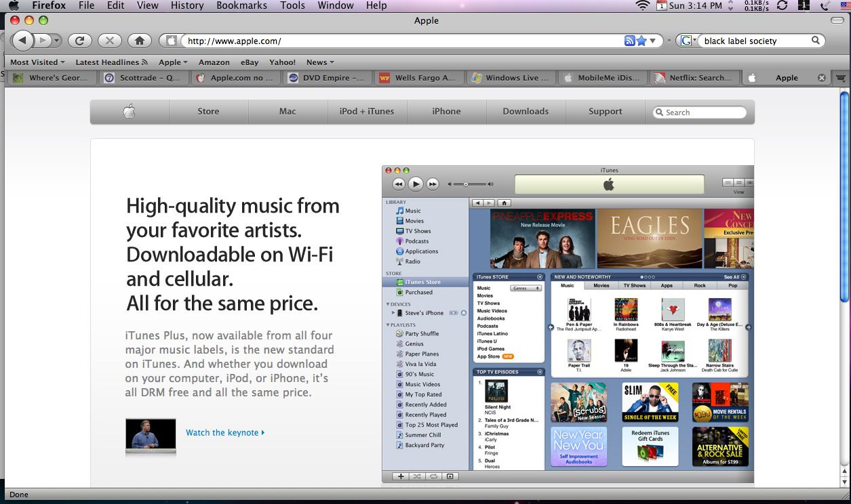The width and height of the screenshot is (851, 504).
Task: Click Steve's iPhone device in sidebar
Action: (426, 313)
